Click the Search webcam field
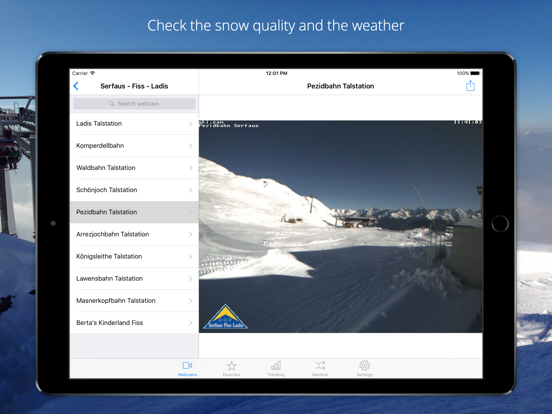Viewport: 552px width, 414px height. (134, 104)
